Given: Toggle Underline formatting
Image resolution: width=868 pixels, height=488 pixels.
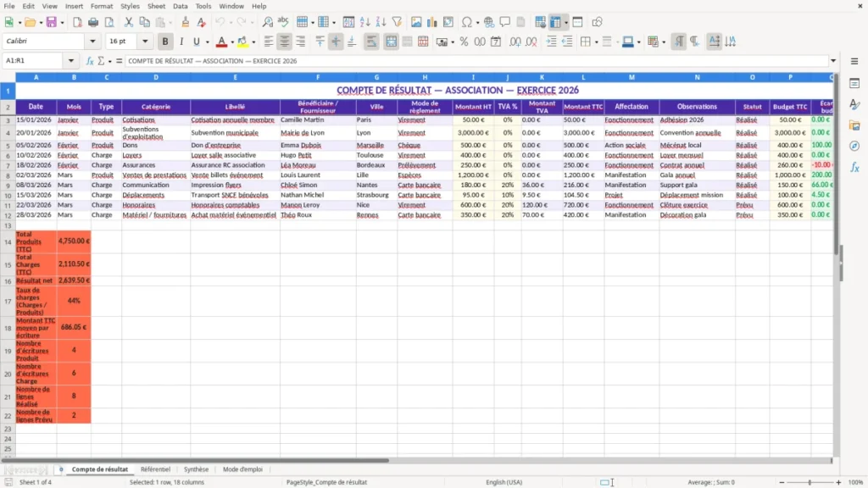Looking at the screenshot, I should click(x=197, y=42).
